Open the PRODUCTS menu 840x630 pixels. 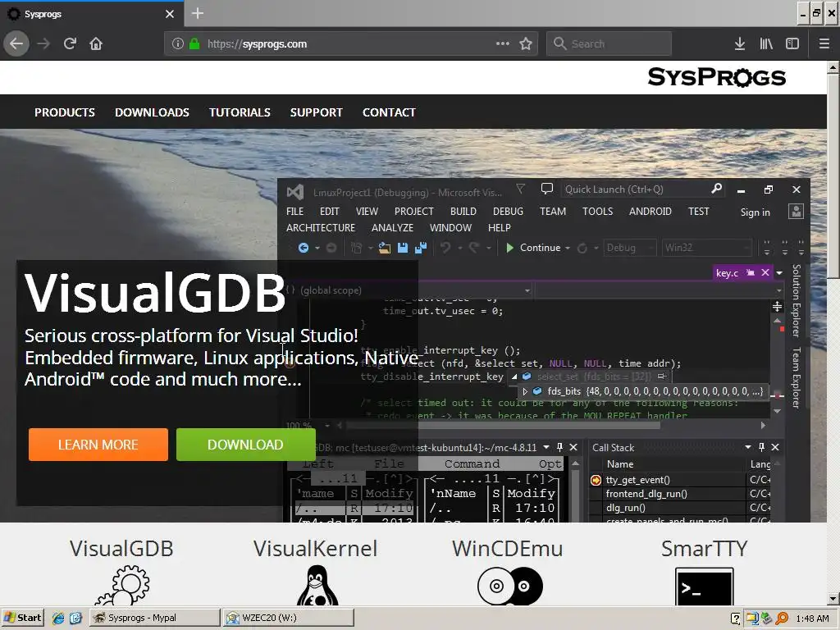click(x=65, y=112)
